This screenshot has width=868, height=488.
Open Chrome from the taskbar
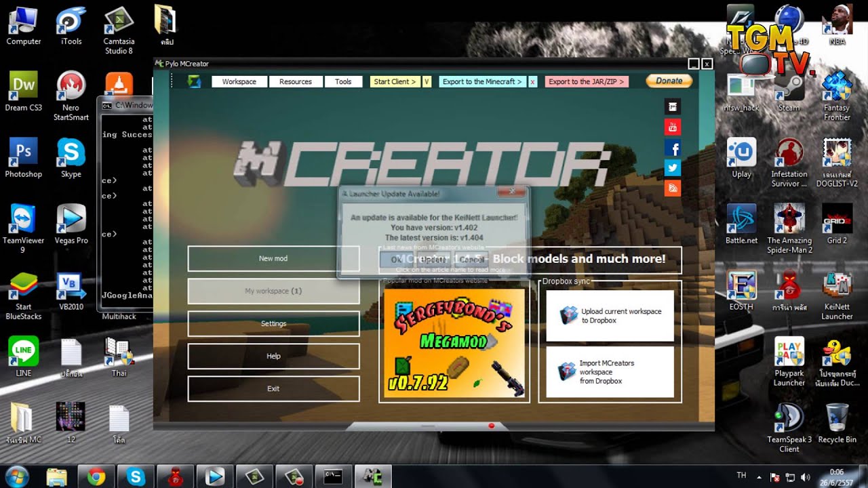pos(96,476)
